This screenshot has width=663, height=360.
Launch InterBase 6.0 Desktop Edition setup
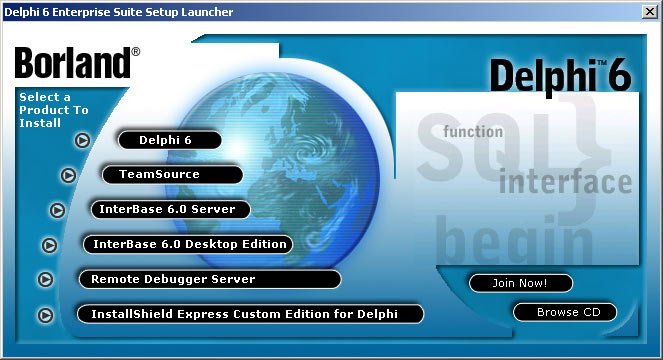point(188,245)
